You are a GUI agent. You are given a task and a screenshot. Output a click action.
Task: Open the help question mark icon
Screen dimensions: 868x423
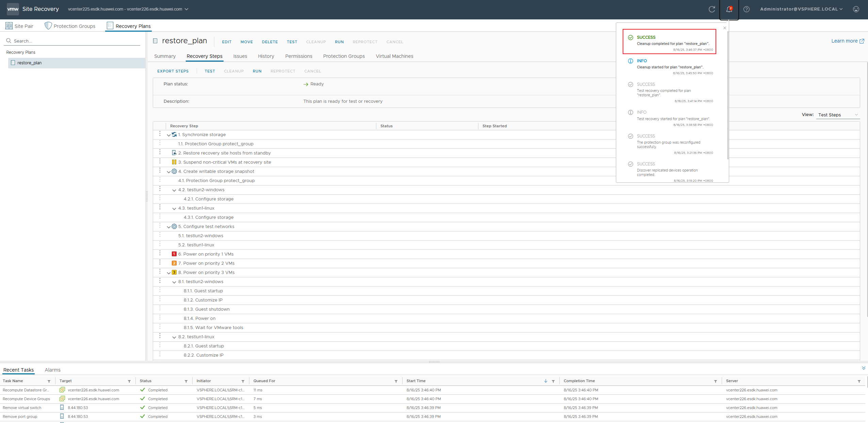746,9
